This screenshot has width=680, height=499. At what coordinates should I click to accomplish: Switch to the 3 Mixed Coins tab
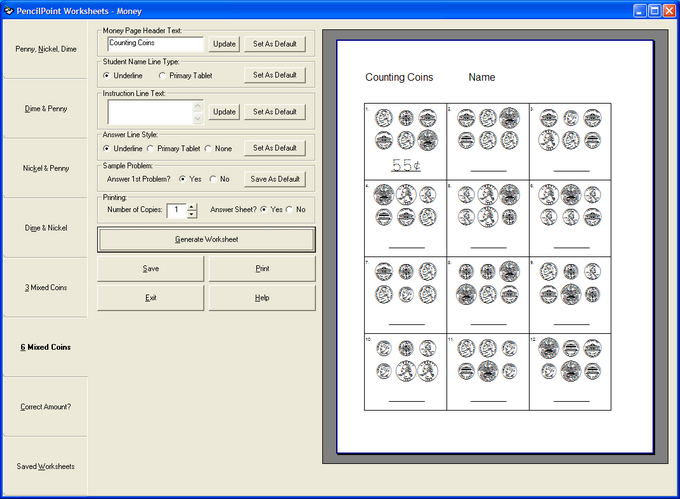45,288
